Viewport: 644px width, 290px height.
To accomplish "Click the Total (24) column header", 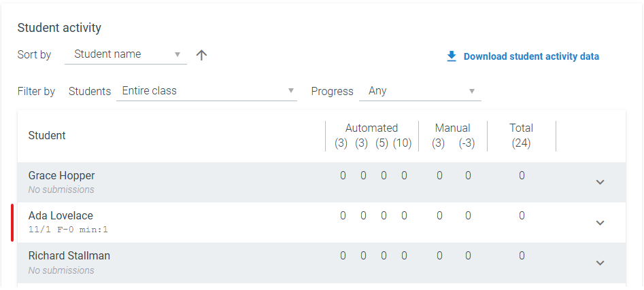I will point(521,136).
